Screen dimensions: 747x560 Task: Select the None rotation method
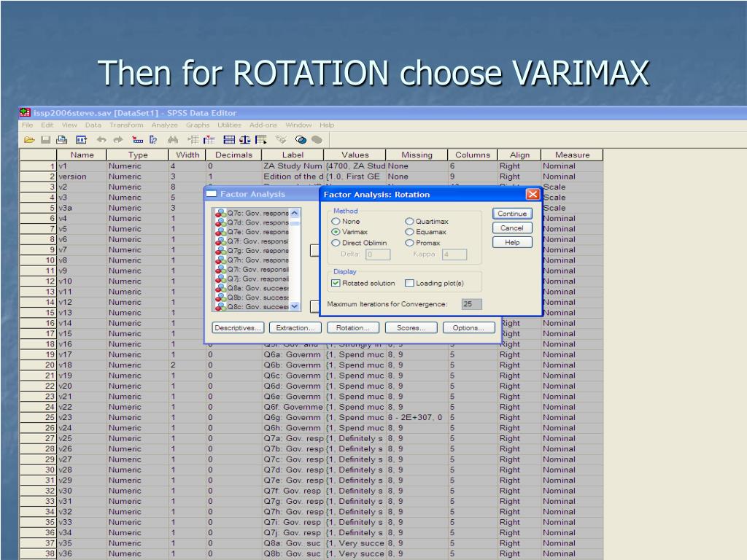point(336,222)
